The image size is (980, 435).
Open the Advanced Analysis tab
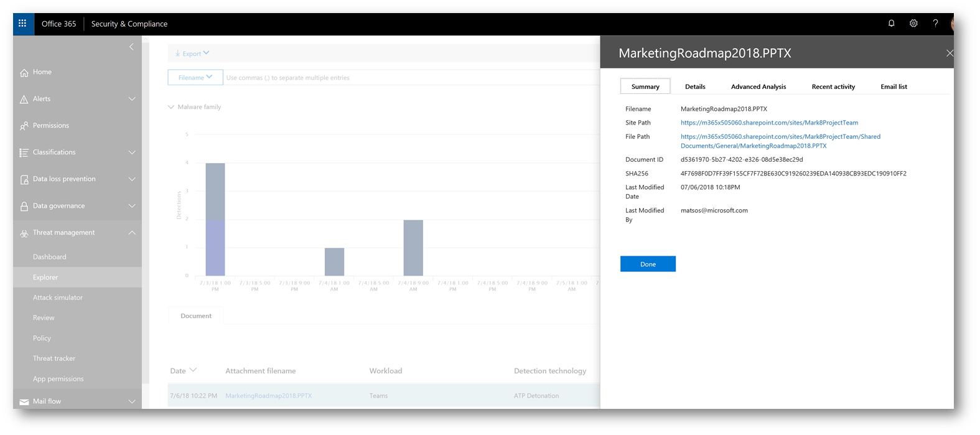tap(758, 87)
